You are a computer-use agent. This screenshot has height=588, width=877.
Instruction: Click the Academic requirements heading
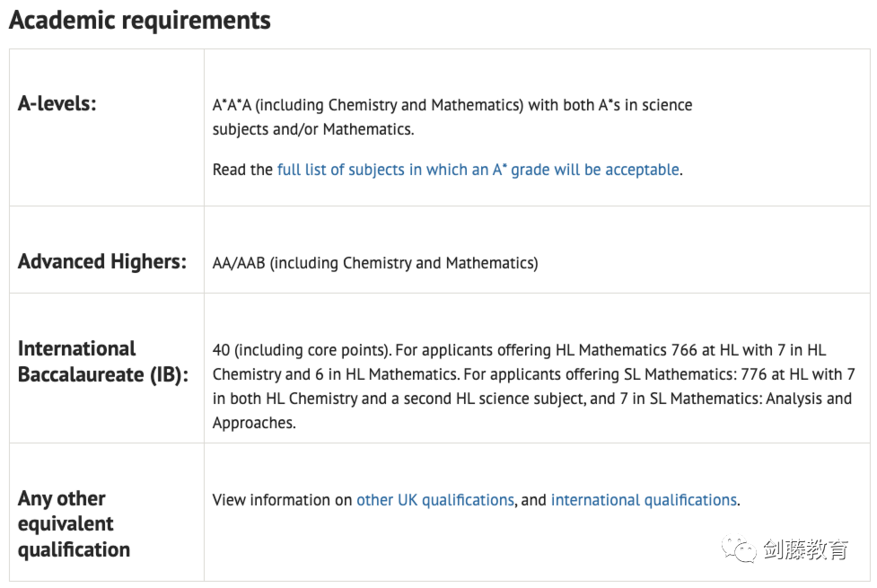pos(140,20)
